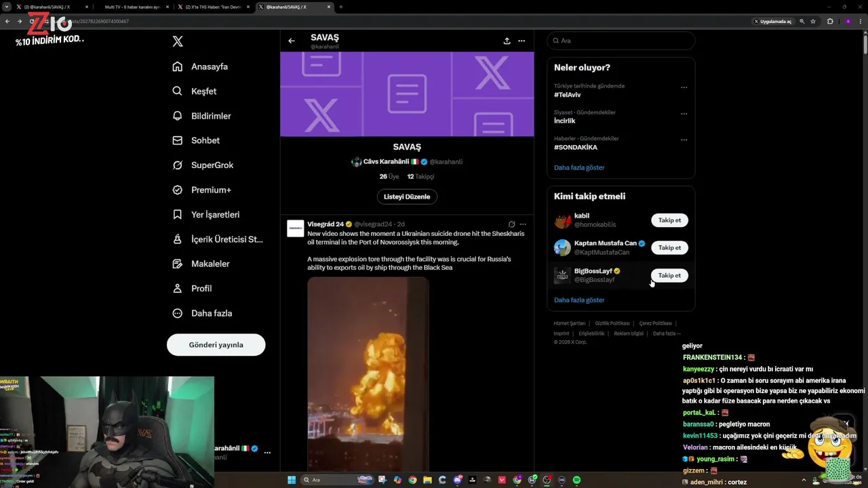The image size is (868, 488).
Task: Open Hizmet Şartları footer link
Action: 569,323
